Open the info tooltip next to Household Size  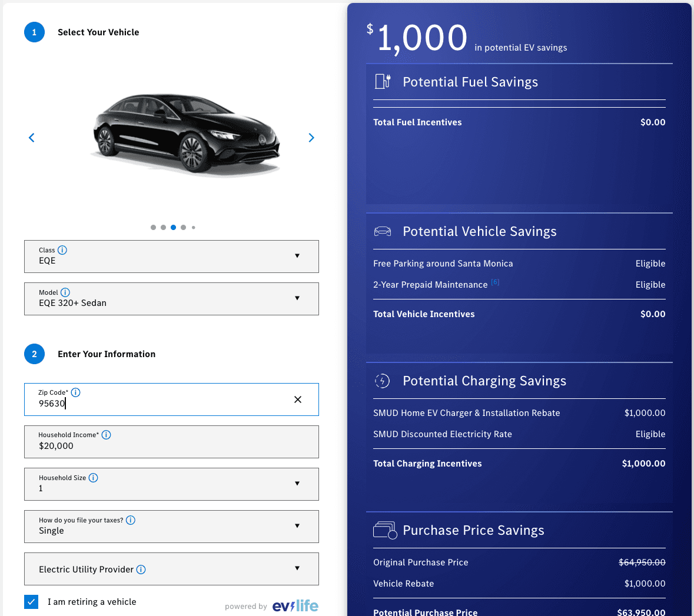point(93,478)
